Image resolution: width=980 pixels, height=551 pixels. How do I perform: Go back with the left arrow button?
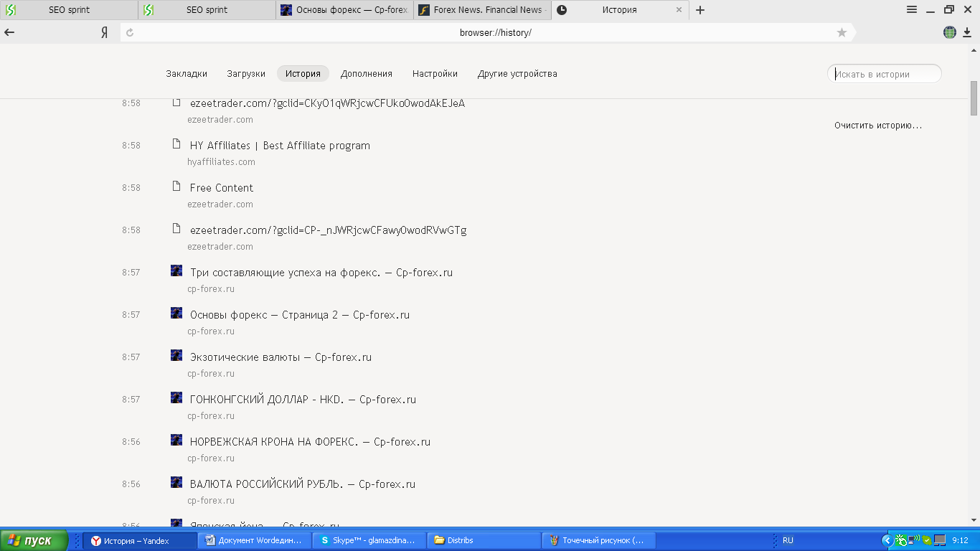pos(10,32)
